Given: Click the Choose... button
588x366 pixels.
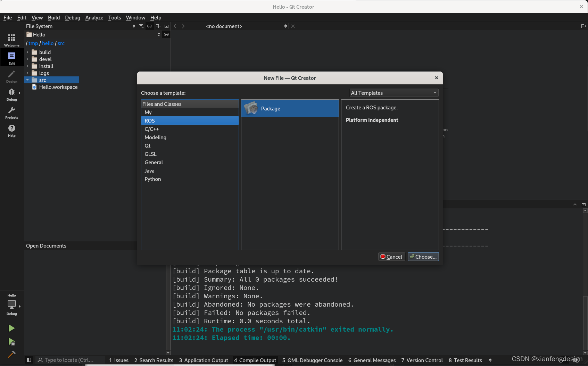Looking at the screenshot, I should click(423, 257).
